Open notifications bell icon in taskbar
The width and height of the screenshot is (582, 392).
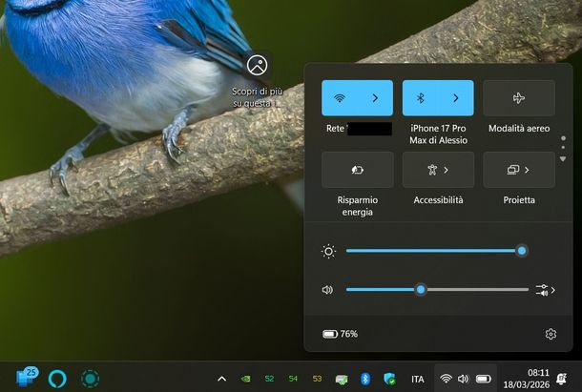click(561, 379)
